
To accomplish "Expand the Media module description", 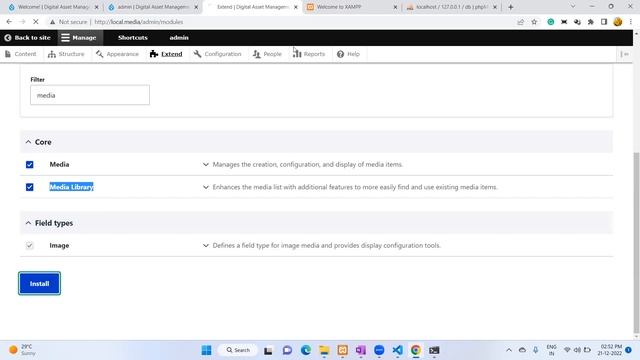I will coord(206,164).
